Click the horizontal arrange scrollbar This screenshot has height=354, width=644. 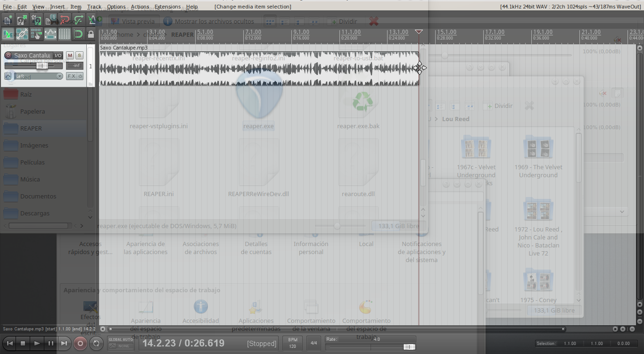coord(336,329)
